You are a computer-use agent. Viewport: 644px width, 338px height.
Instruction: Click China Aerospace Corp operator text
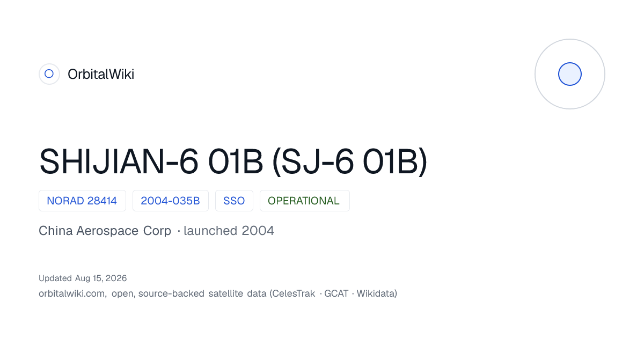point(105,231)
